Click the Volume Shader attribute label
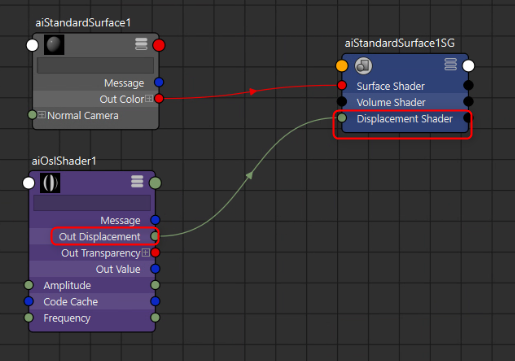515x361 pixels. [x=391, y=102]
